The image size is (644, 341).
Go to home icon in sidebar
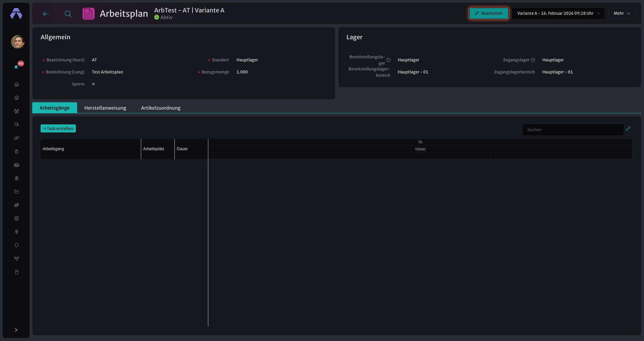click(16, 84)
